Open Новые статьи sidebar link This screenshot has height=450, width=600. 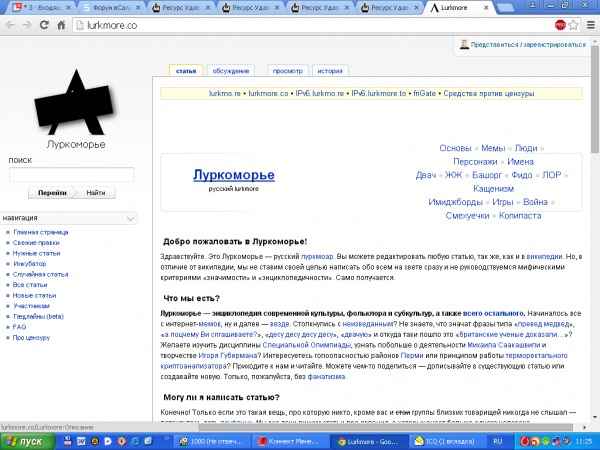click(34, 295)
